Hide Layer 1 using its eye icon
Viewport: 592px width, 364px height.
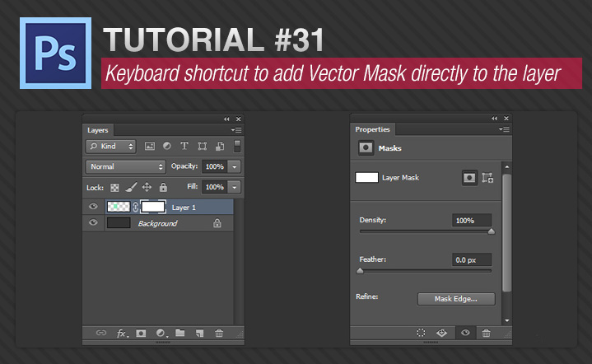point(93,208)
